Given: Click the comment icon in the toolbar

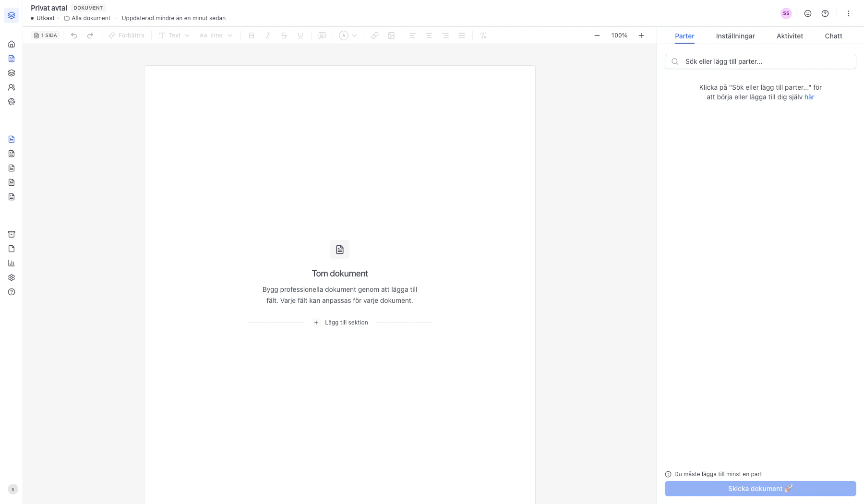Looking at the screenshot, I should pos(322,36).
